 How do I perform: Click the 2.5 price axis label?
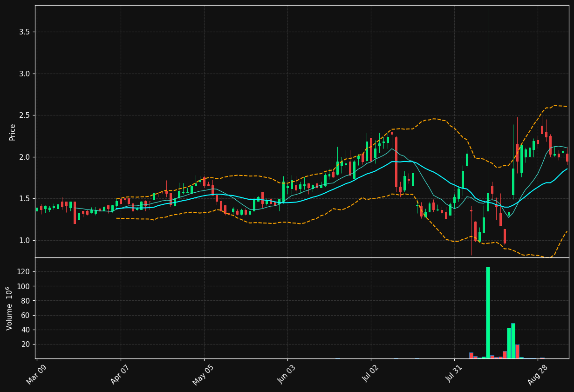click(x=24, y=115)
